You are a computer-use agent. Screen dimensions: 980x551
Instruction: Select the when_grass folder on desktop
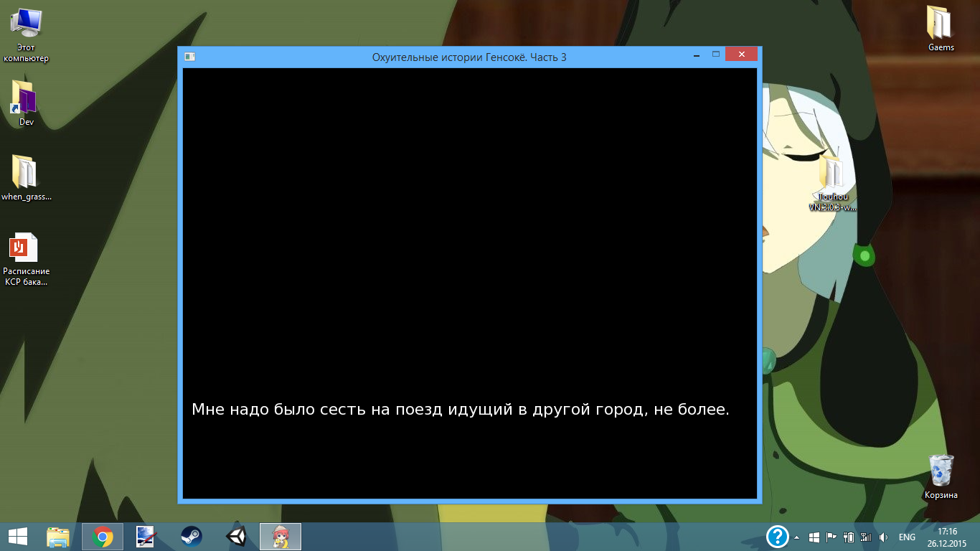pos(26,177)
